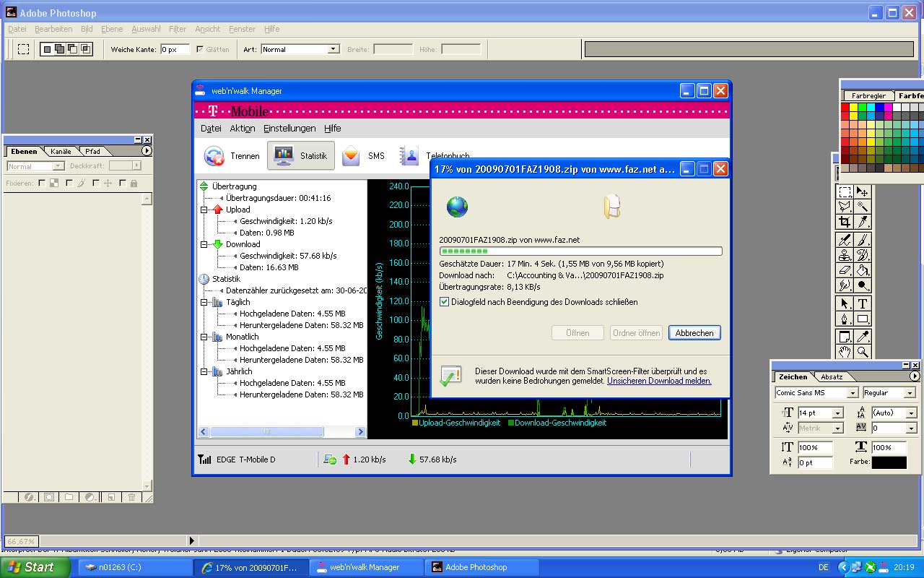Click the Trennen disconnect icon

point(214,156)
